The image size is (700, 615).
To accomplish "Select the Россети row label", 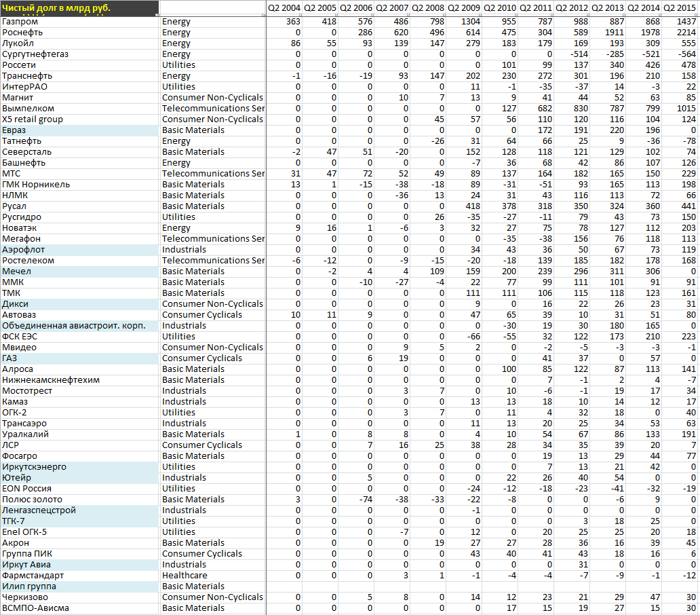I will click(79, 65).
